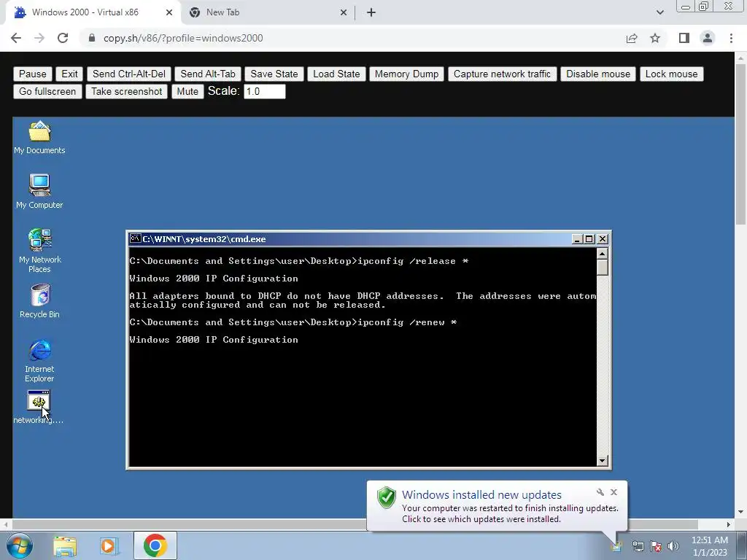Open the Chrome three-dot menu
Viewport: 747px width, 560px height.
[x=731, y=38]
